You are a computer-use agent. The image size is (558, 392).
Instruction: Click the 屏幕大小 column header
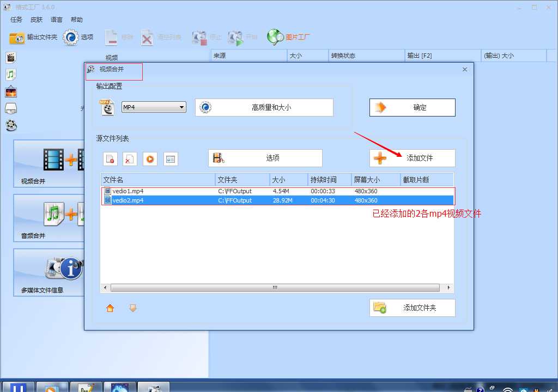point(376,180)
